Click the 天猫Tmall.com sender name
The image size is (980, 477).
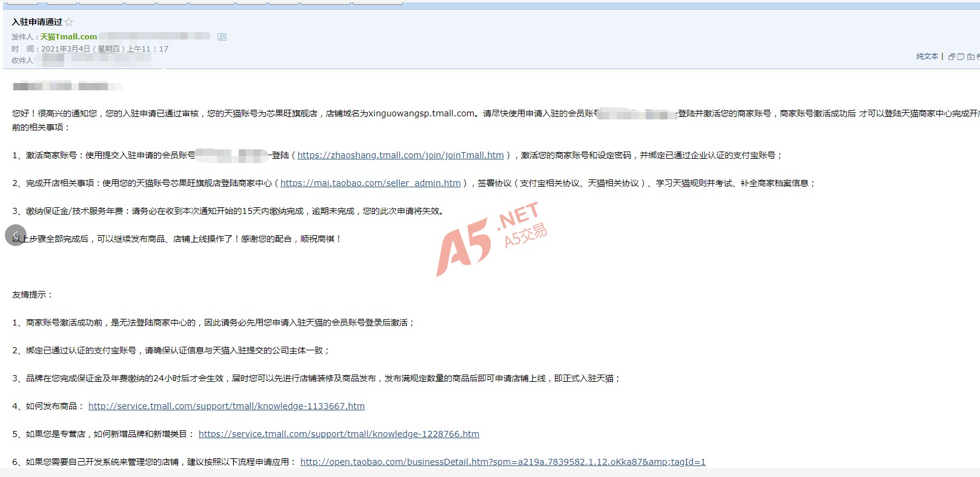point(68,37)
